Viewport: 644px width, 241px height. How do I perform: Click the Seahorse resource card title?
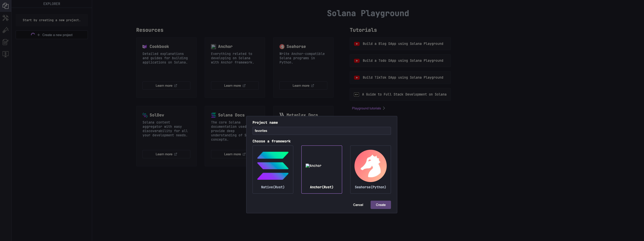pos(296,47)
